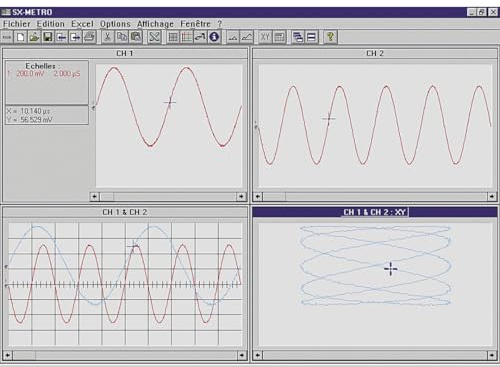The image size is (500, 367).
Task: Toggle the colored graticule icon
Action: pos(186,37)
